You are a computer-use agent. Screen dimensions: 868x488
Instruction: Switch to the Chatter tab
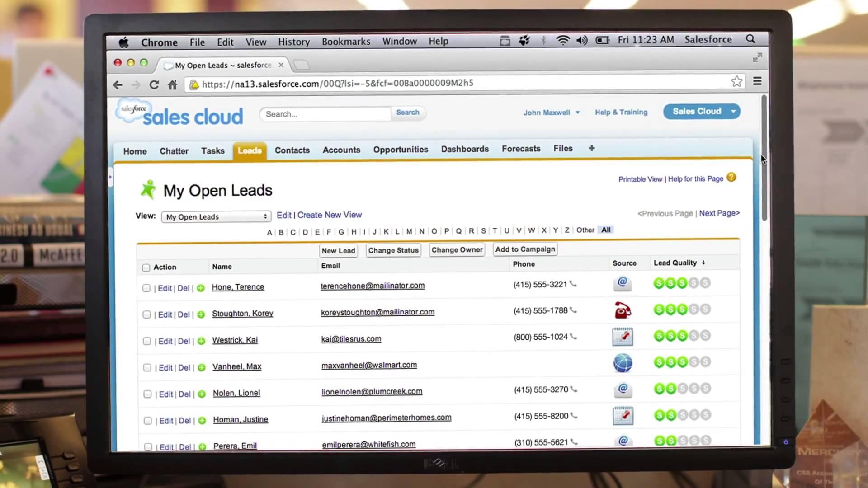[x=174, y=151]
